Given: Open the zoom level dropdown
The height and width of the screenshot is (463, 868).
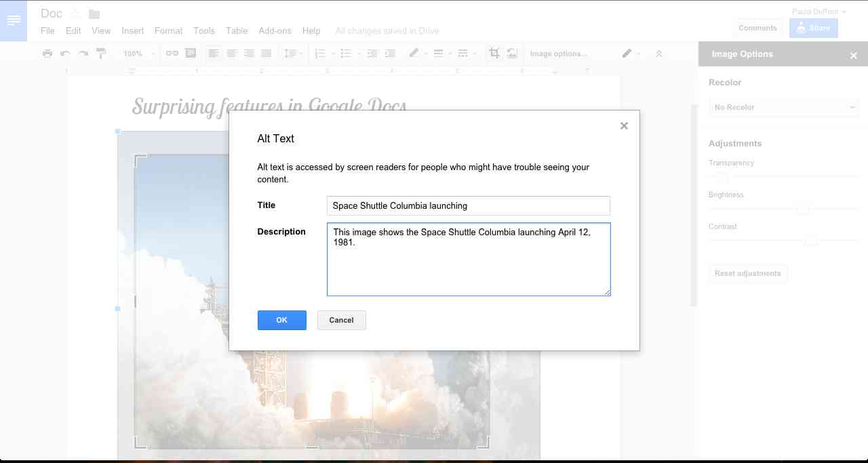Looking at the screenshot, I should (x=138, y=53).
